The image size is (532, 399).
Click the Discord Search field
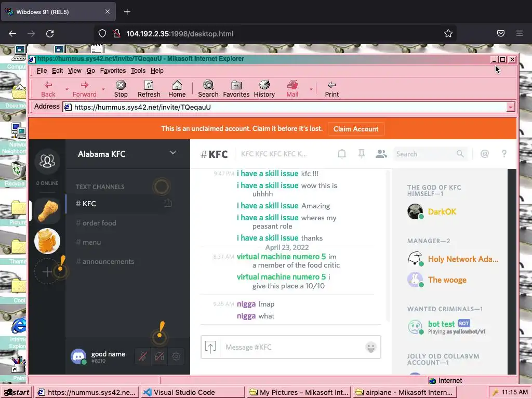[430, 154]
